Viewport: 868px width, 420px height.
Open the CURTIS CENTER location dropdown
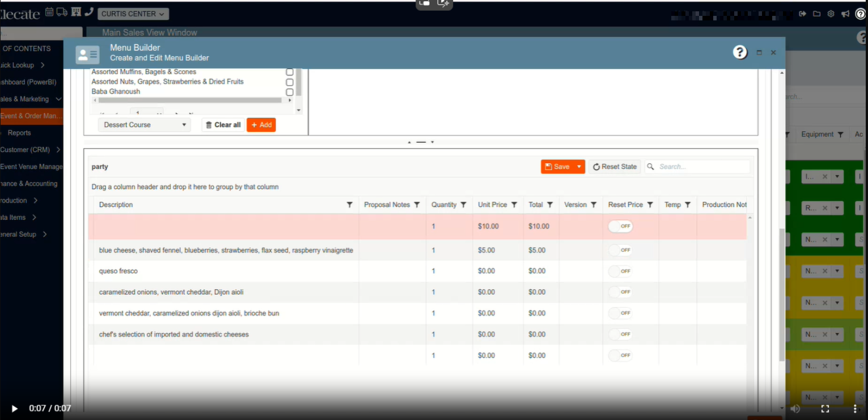[133, 14]
